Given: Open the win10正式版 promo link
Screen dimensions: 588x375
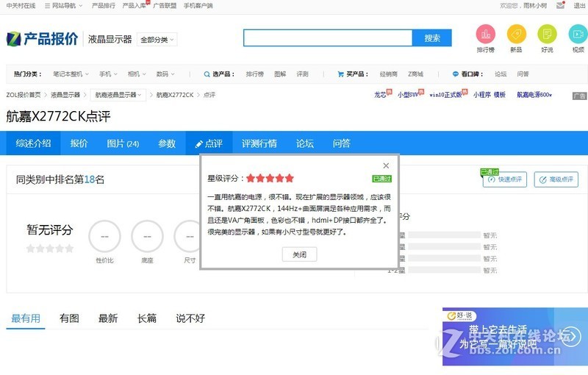Looking at the screenshot, I should tap(445, 95).
